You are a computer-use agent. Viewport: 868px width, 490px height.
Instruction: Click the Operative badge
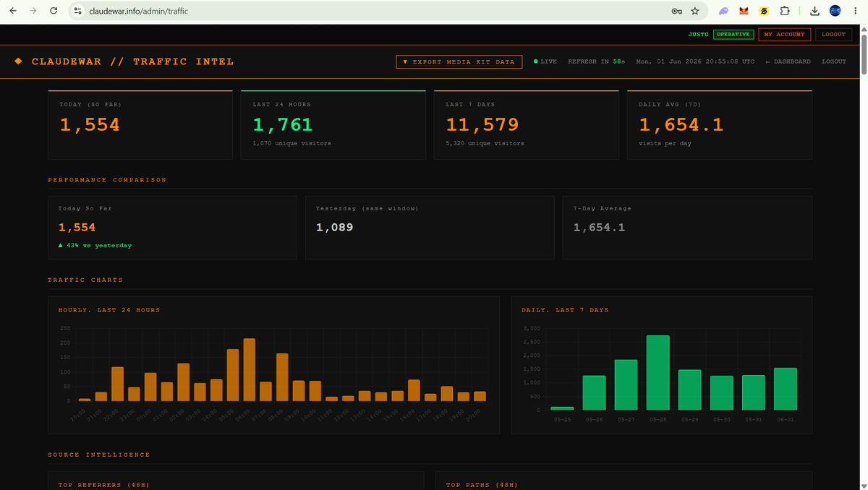(733, 34)
